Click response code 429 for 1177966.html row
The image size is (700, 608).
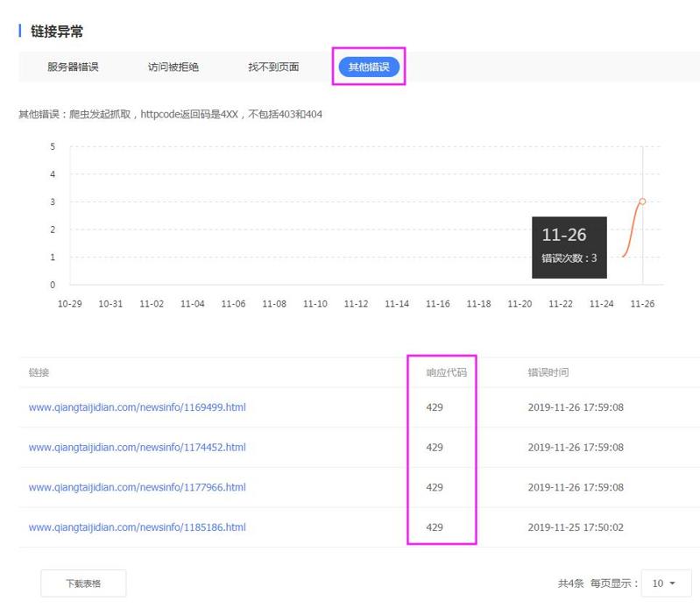(x=435, y=487)
